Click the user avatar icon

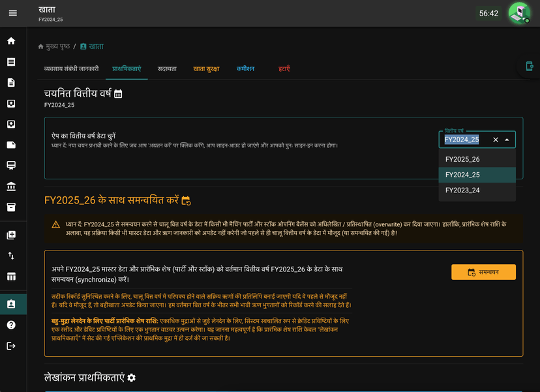tap(519, 13)
